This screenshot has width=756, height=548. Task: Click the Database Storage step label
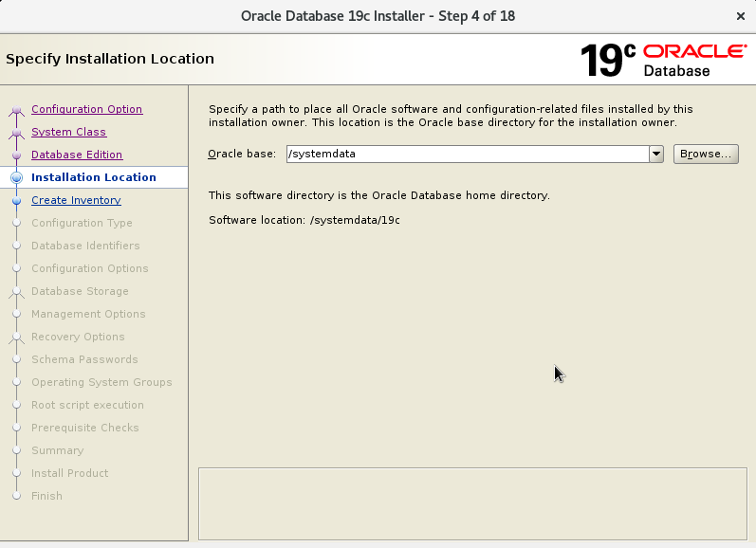pos(80,291)
